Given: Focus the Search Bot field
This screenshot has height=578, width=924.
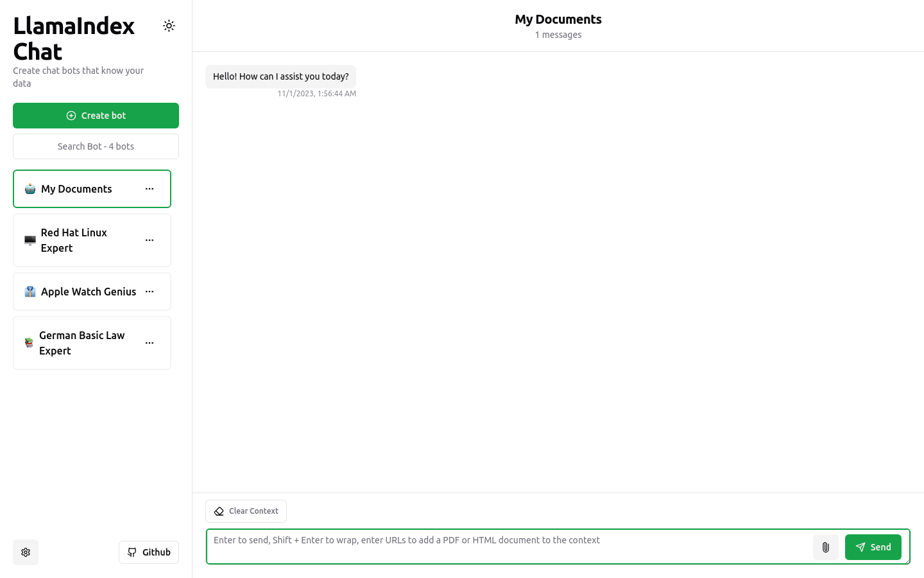Looking at the screenshot, I should 96,146.
